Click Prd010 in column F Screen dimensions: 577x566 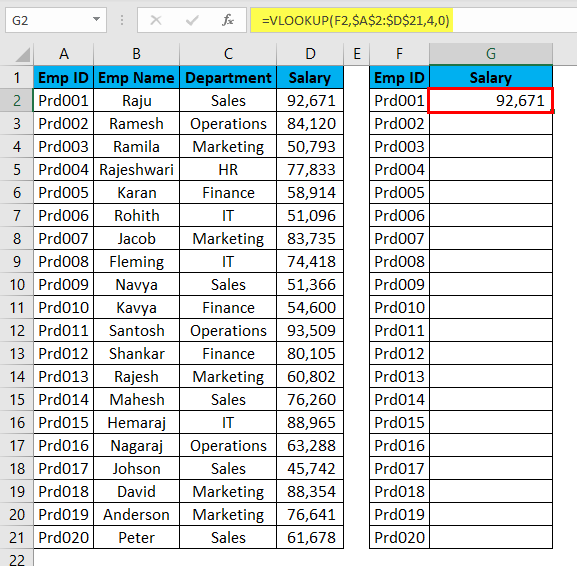(399, 308)
